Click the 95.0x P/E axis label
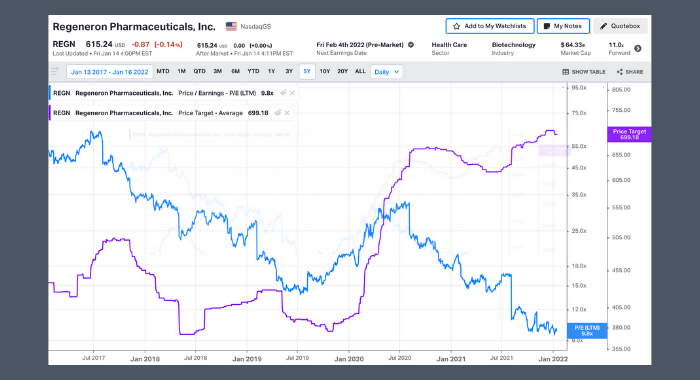This screenshot has height=380, width=700. click(x=579, y=88)
